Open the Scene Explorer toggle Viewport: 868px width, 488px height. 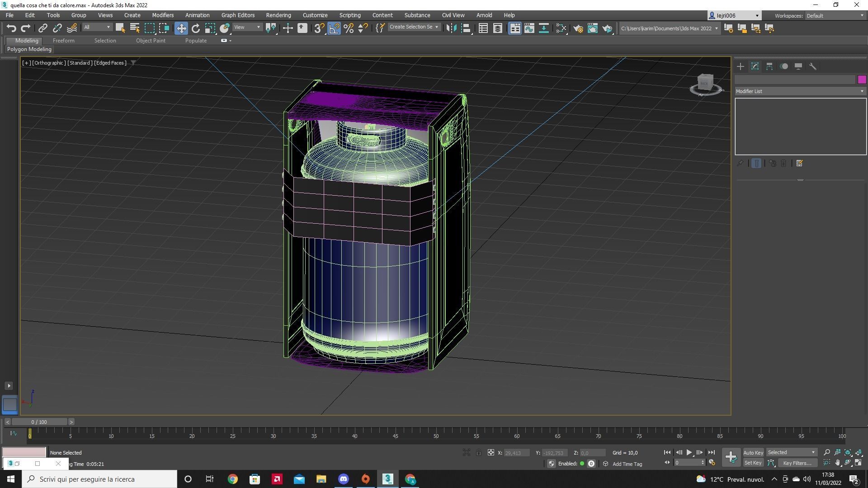[x=483, y=28]
